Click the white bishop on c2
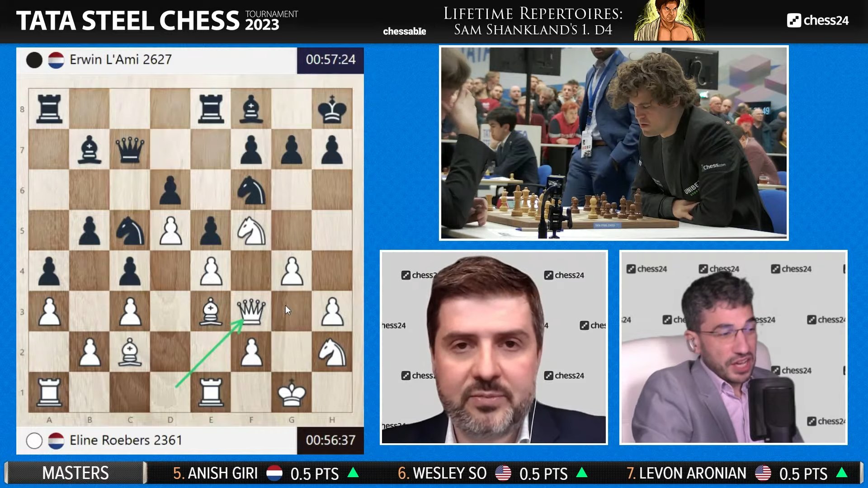Image resolution: width=868 pixels, height=488 pixels. coord(130,352)
